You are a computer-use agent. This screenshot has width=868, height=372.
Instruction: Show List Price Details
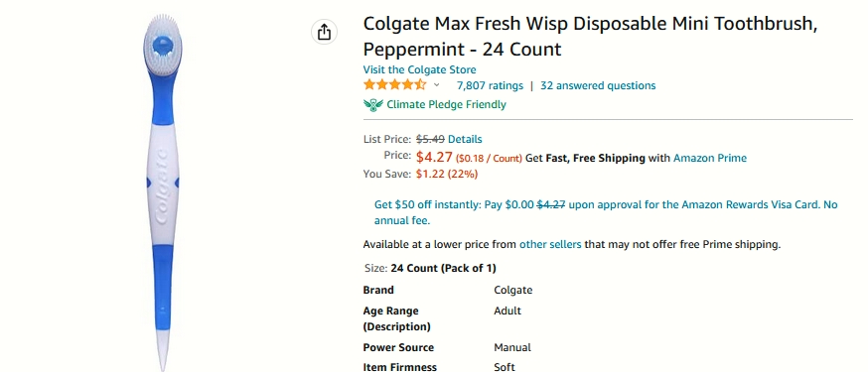coord(465,139)
